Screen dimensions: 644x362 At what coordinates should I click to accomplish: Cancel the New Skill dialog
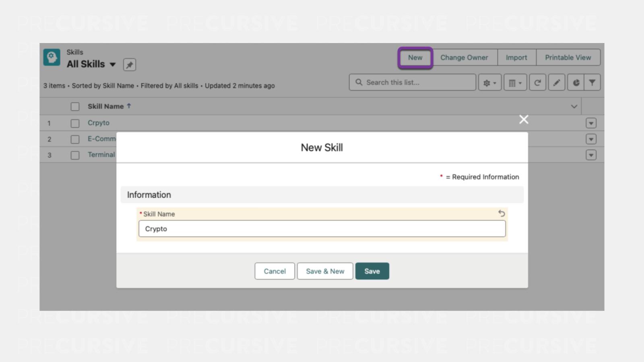(x=275, y=271)
